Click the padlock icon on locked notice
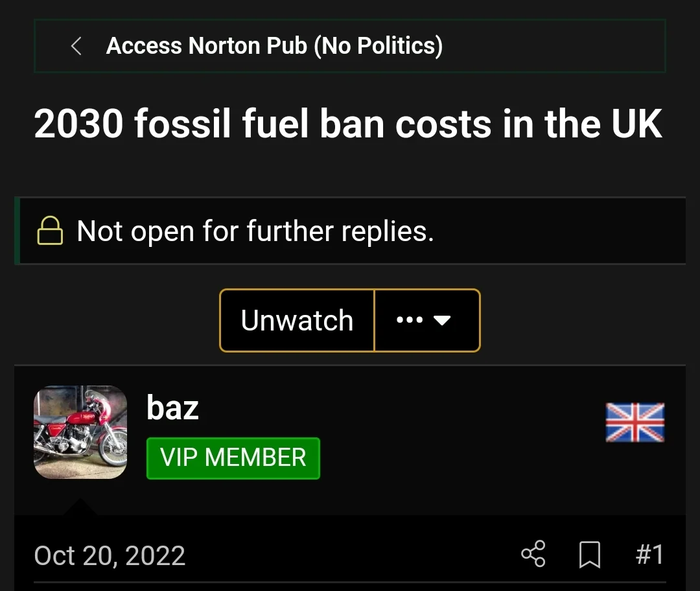 (50, 231)
